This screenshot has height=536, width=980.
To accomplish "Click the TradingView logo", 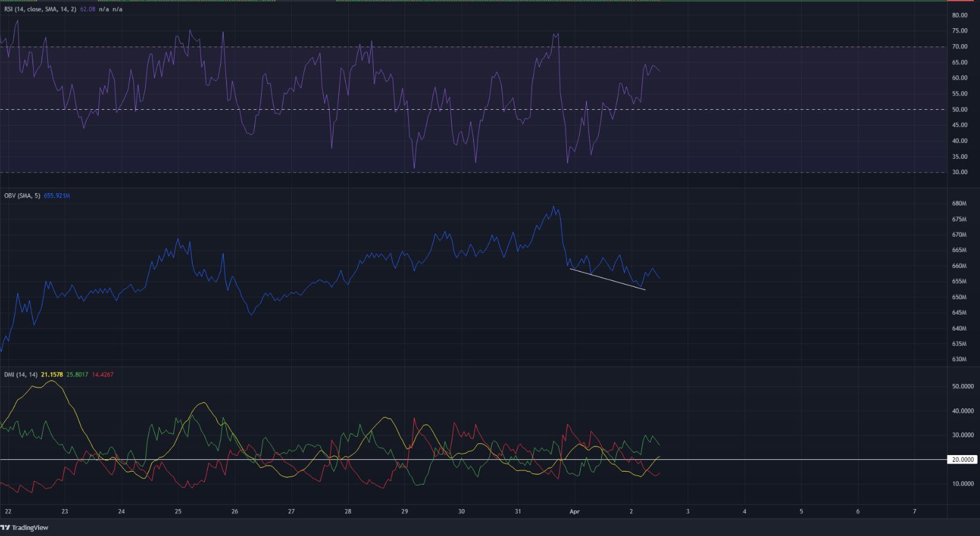I will point(25,527).
